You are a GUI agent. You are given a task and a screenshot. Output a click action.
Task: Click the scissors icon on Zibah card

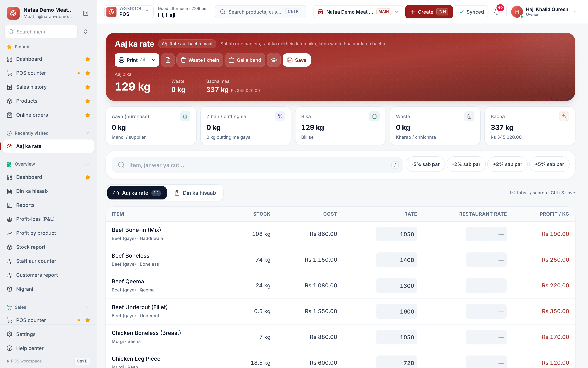(280, 116)
